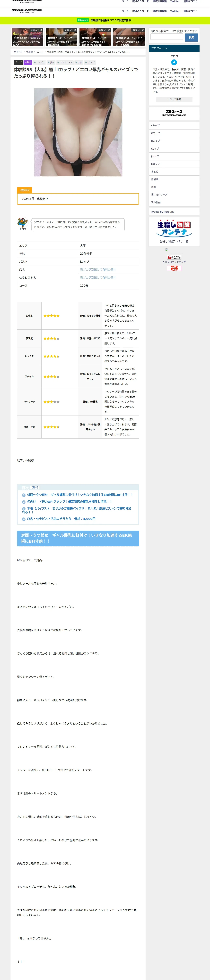Click the 2024.6月 出勤あり text
Image resolution: width=210 pixels, height=980 pixels.
35,199
